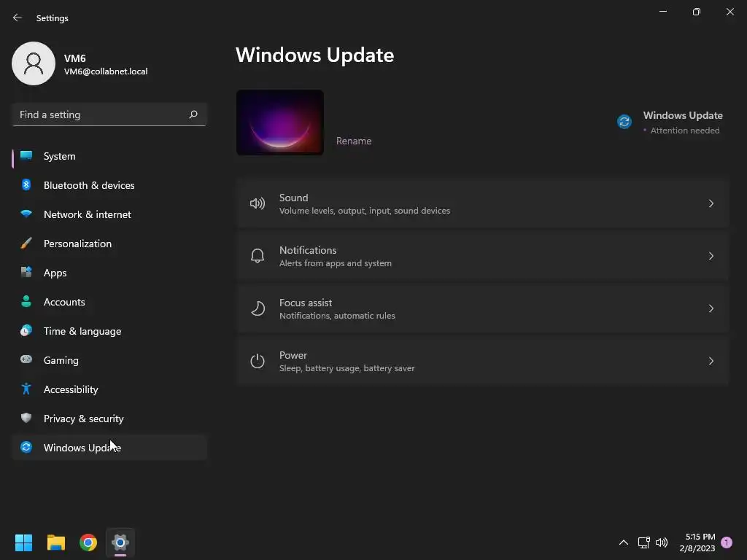Click the Focus assist moon icon
The height and width of the screenshot is (560, 747).
click(258, 308)
